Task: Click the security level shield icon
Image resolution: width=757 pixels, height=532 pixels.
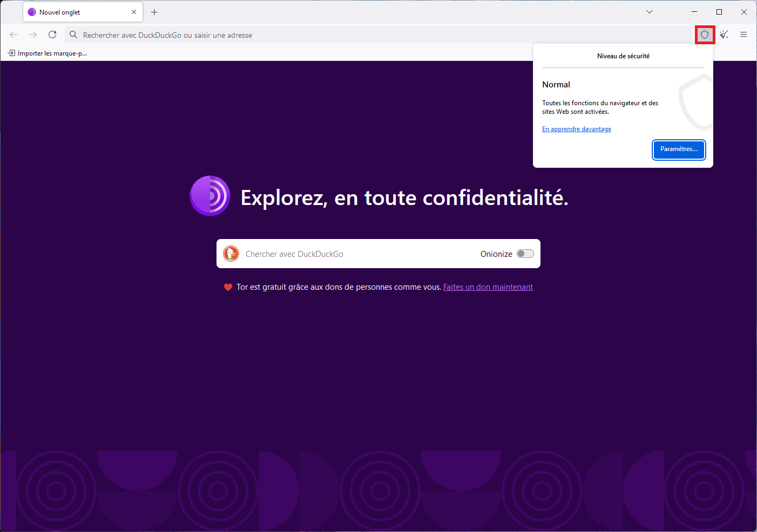Action: point(705,35)
